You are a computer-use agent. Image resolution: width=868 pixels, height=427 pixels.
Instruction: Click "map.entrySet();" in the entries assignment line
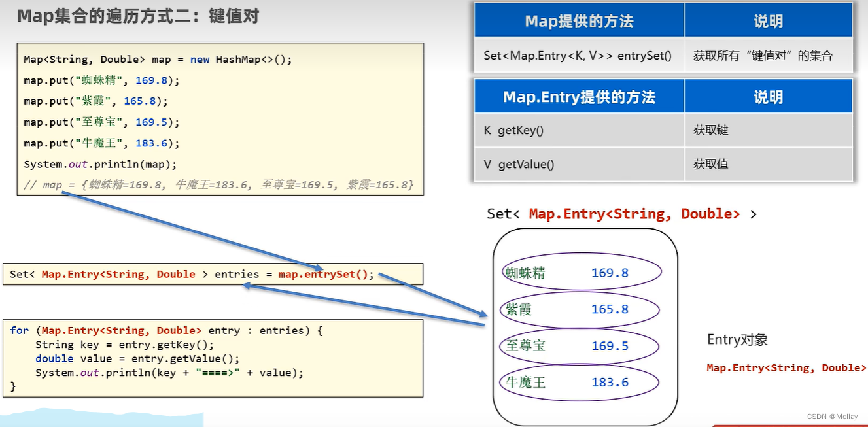pyautogui.click(x=326, y=274)
